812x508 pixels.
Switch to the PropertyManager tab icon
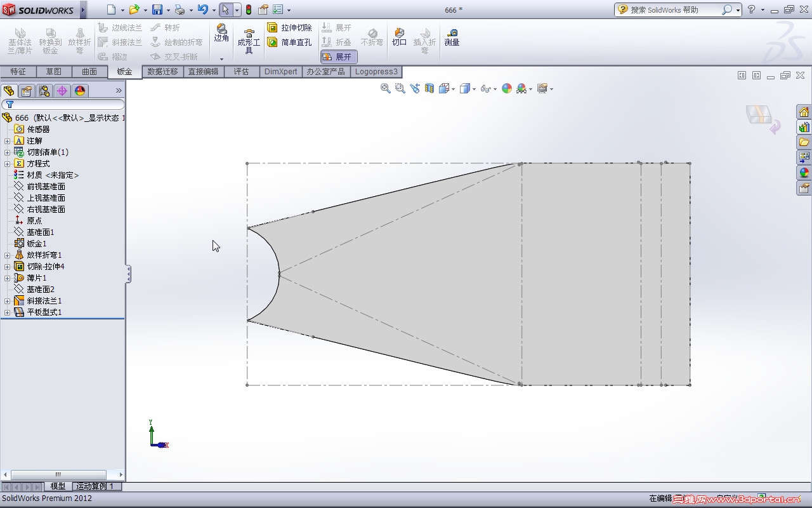coord(26,91)
